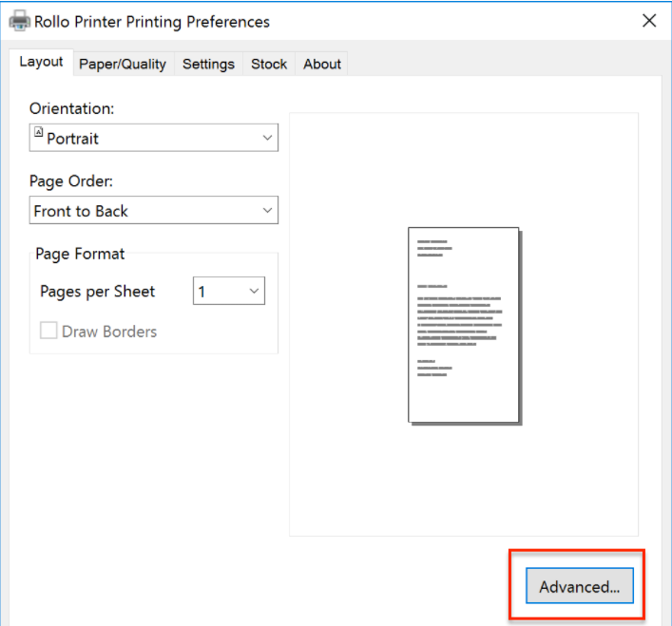Click the Page Format group heading

(x=80, y=254)
